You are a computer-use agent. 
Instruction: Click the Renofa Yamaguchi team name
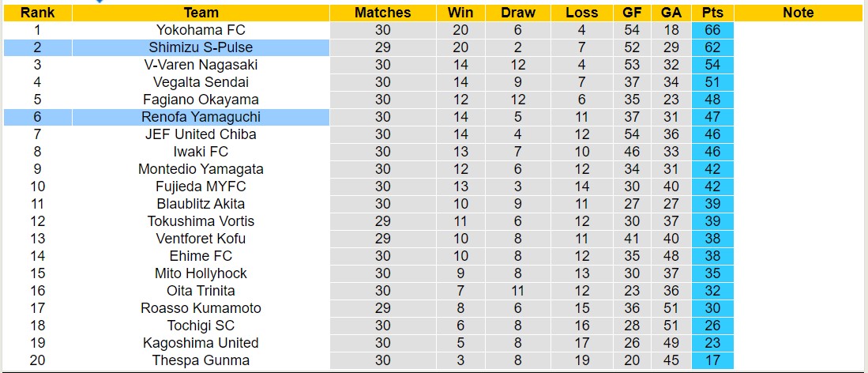click(x=201, y=117)
